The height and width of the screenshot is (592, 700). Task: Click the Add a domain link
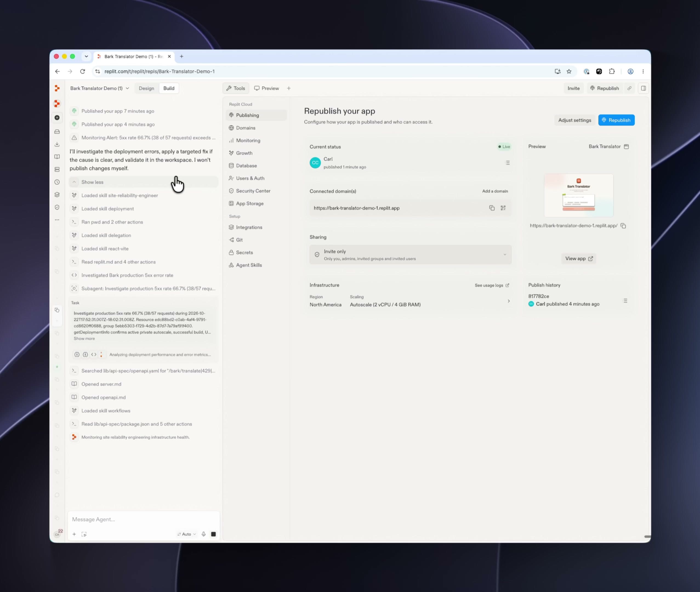[495, 191]
